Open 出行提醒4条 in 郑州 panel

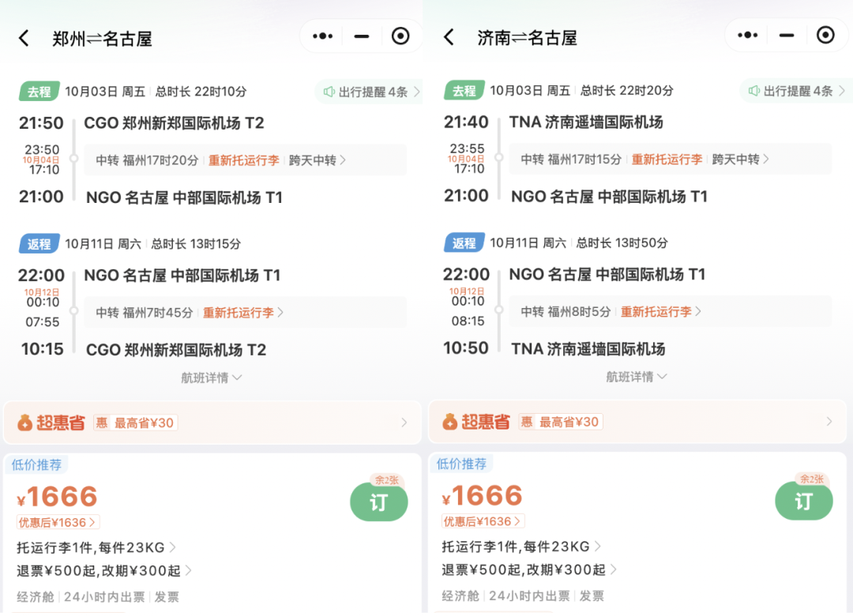pyautogui.click(x=370, y=92)
